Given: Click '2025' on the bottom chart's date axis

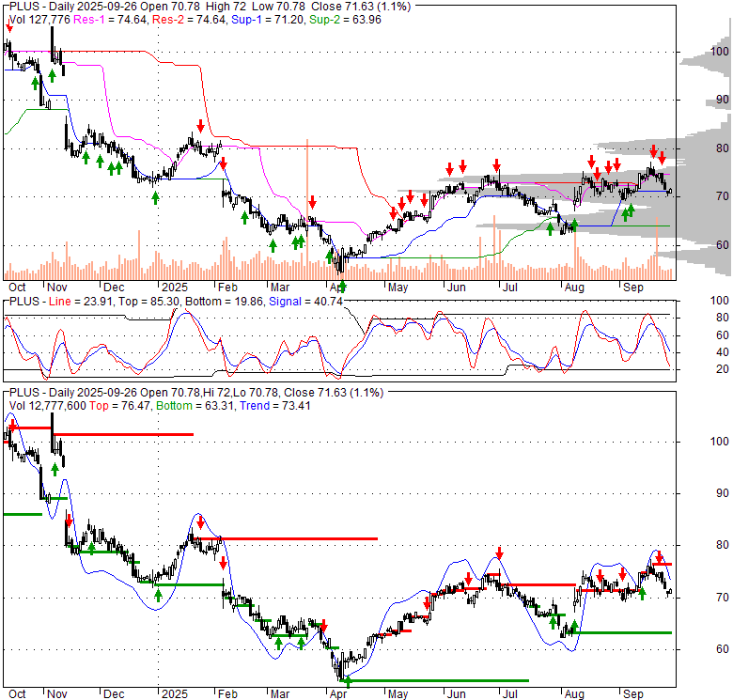Looking at the screenshot, I should click(x=174, y=694).
